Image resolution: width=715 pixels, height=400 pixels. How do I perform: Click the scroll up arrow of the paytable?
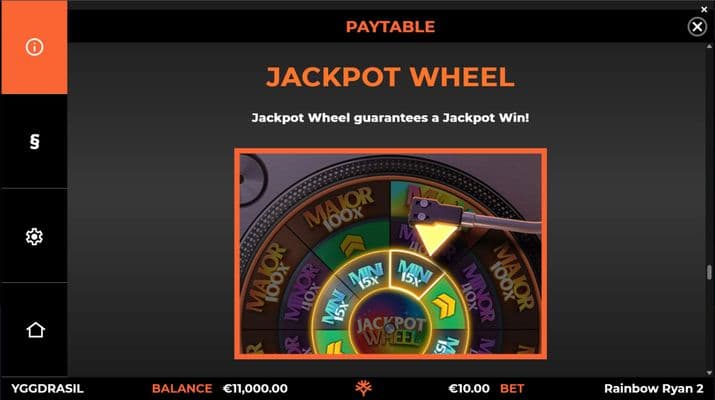[709, 47]
